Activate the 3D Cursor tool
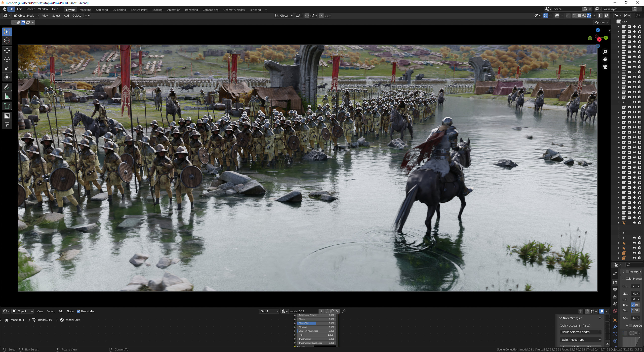Image resolution: width=644 pixels, height=352 pixels. point(7,40)
